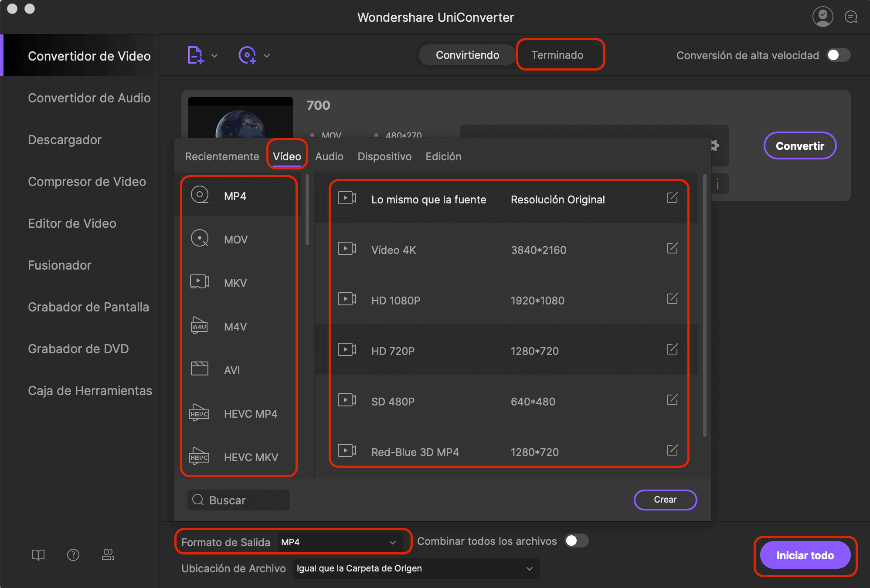Viewport: 870px width, 588px height.
Task: Switch to the Terminado tab
Action: (557, 55)
